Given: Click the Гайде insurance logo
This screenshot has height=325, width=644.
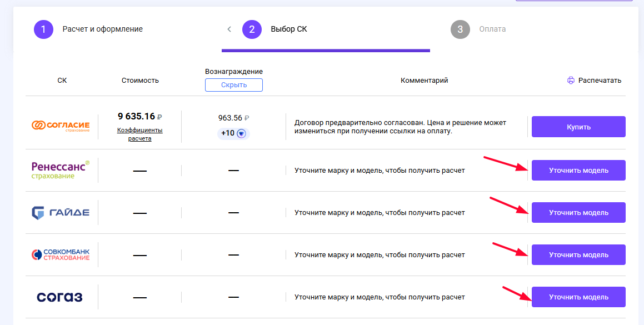Looking at the screenshot, I should 61,212.
